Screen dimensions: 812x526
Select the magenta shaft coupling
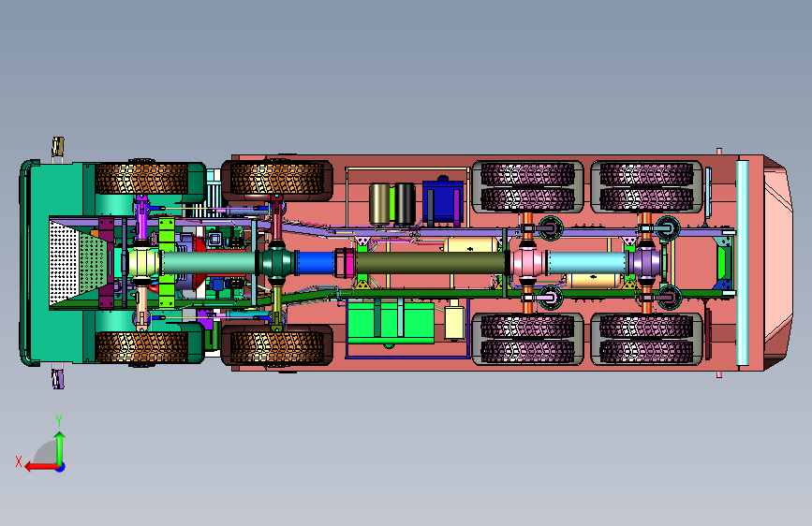point(346,263)
